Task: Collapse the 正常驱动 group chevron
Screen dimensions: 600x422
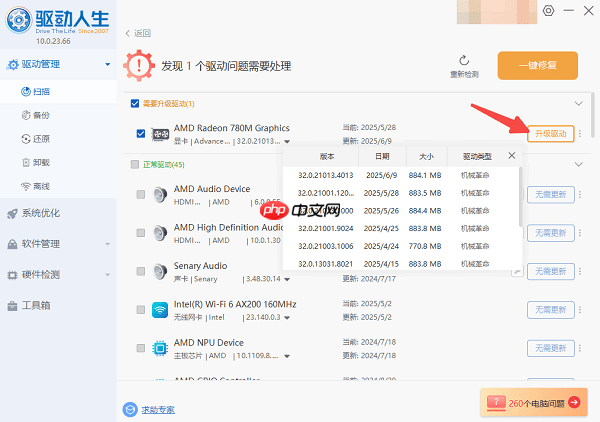Action: tap(579, 165)
